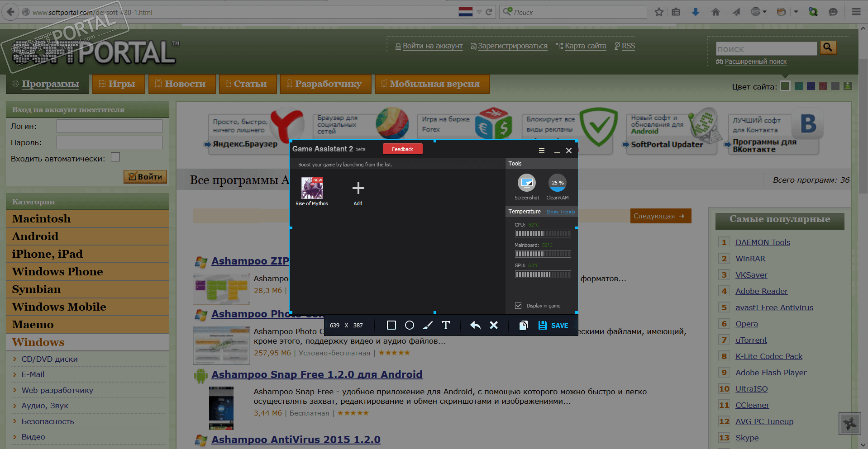The height and width of the screenshot is (449, 868).
Task: Open DAEMON Tools in popular list
Action: [763, 242]
